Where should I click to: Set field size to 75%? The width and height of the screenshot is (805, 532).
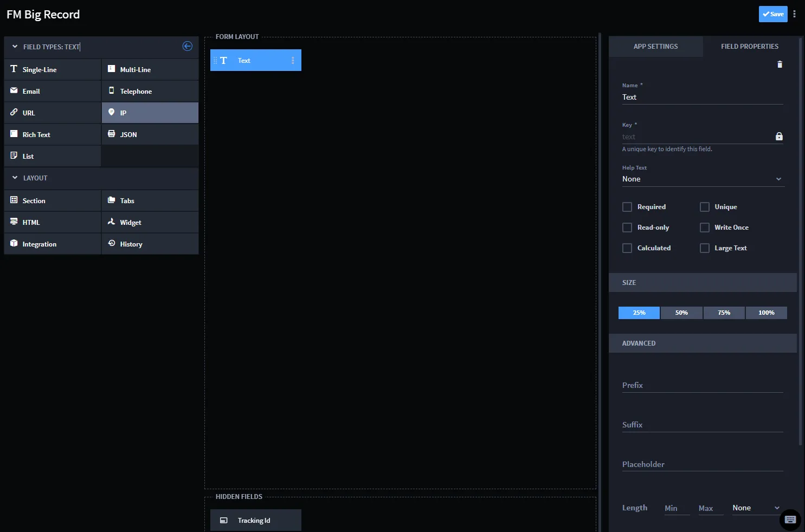tap(724, 313)
